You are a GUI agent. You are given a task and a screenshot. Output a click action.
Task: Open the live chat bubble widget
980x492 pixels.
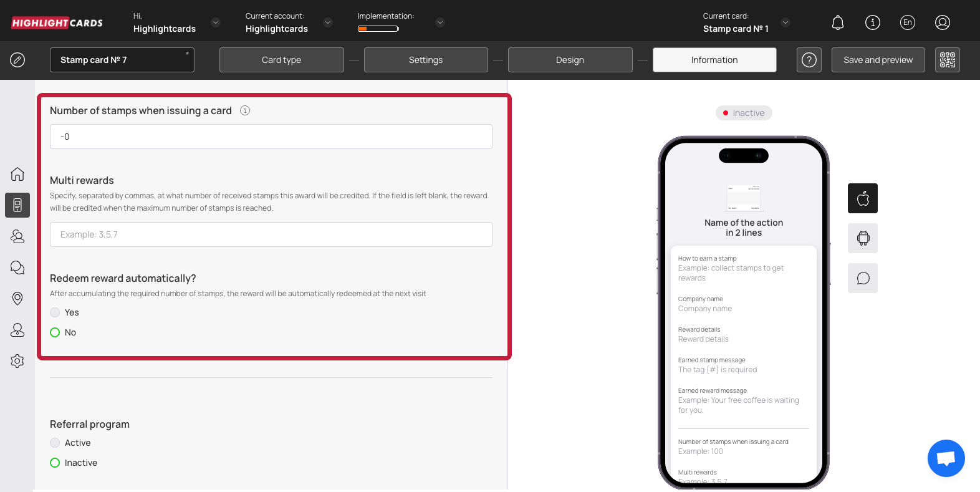(x=946, y=458)
